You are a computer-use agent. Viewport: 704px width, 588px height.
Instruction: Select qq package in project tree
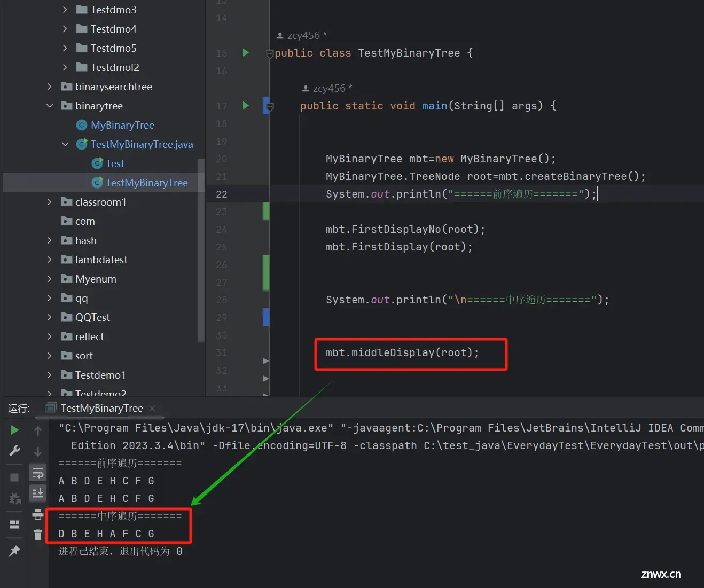tap(81, 298)
